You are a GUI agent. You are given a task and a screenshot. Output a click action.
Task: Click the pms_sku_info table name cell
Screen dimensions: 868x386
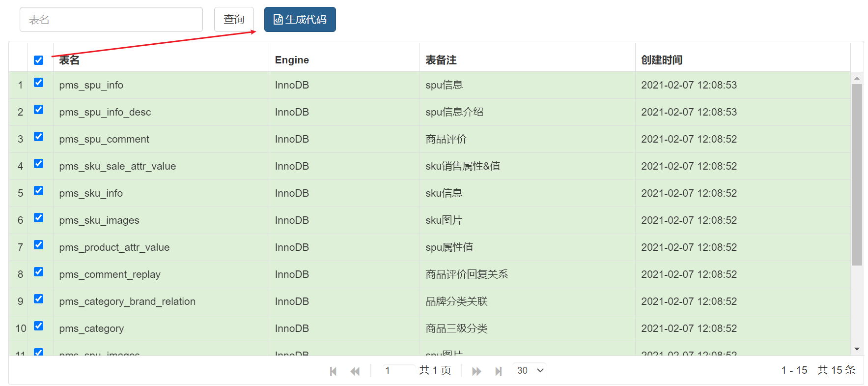(x=161, y=193)
